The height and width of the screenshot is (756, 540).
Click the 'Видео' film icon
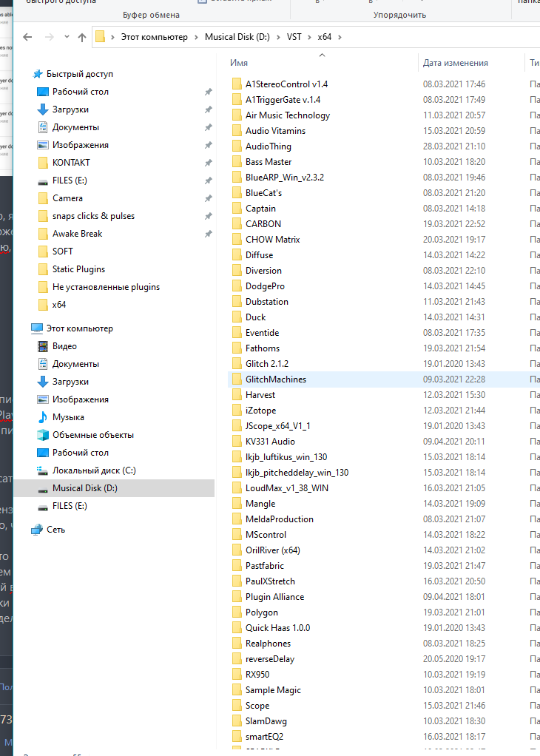[43, 346]
